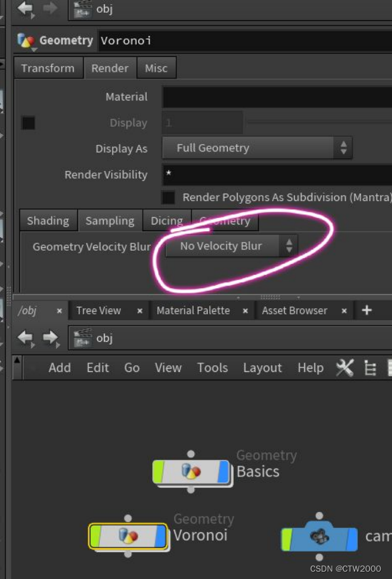Toggle the green flag on Basics node

159,472
